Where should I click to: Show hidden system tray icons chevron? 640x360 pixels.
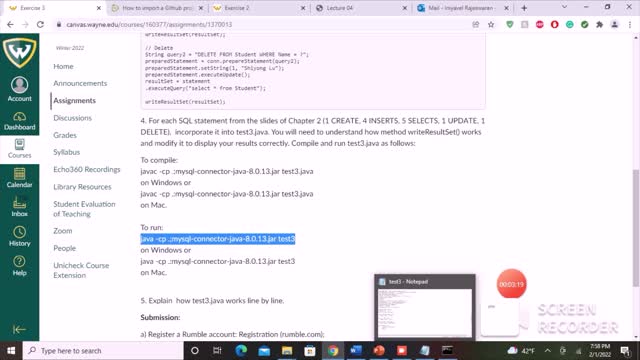click(x=547, y=351)
